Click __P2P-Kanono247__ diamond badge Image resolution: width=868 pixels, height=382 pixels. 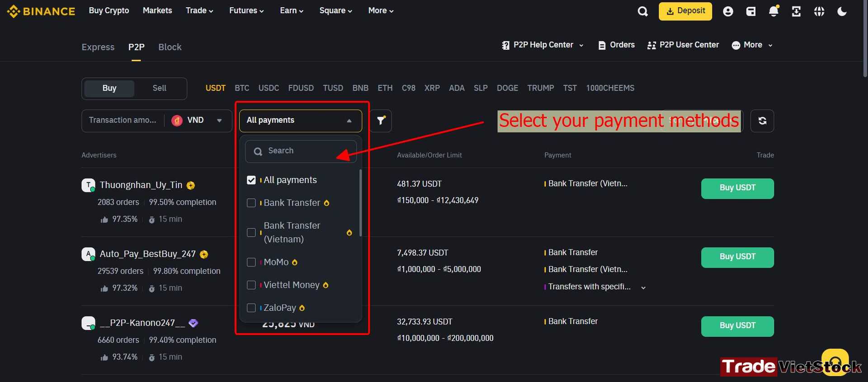[193, 323]
